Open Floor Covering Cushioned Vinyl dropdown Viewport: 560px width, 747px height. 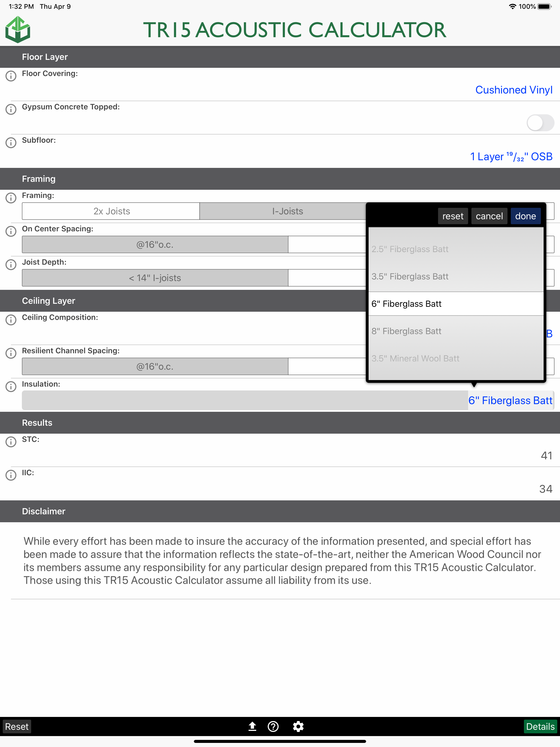click(514, 90)
